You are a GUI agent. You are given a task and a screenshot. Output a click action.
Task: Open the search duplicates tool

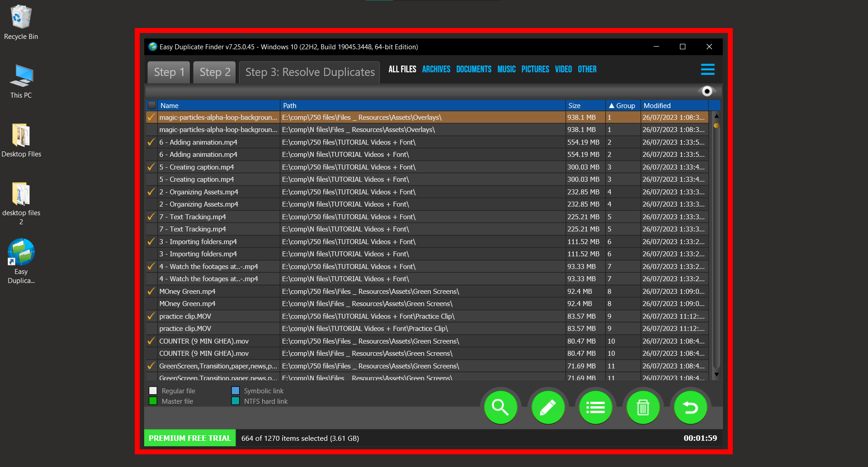click(500, 407)
